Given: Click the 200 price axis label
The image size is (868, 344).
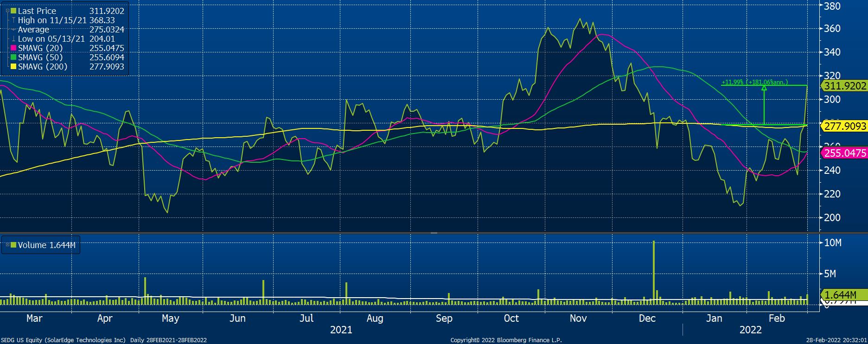Looking at the screenshot, I should click(x=833, y=217).
